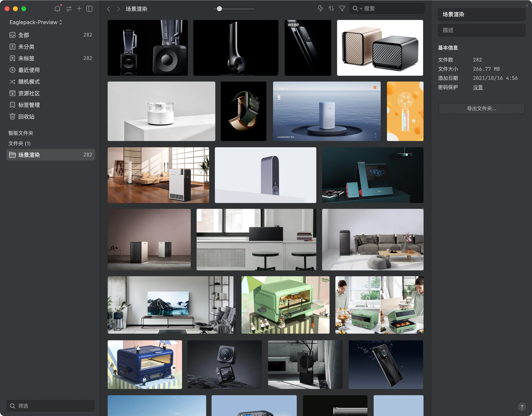Pin the inspector panel icon

[x=527, y=5]
